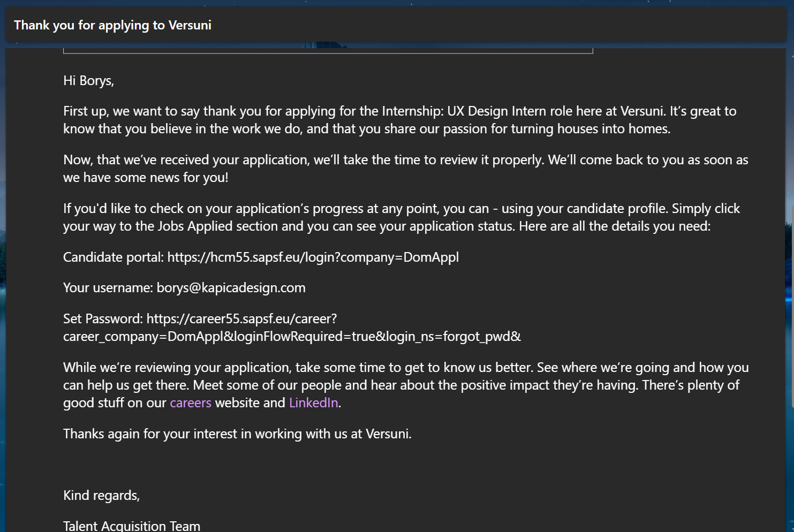Click the 'Now, that we've received' paragraph
Image resolution: width=794 pixels, height=532 pixels.
point(405,169)
